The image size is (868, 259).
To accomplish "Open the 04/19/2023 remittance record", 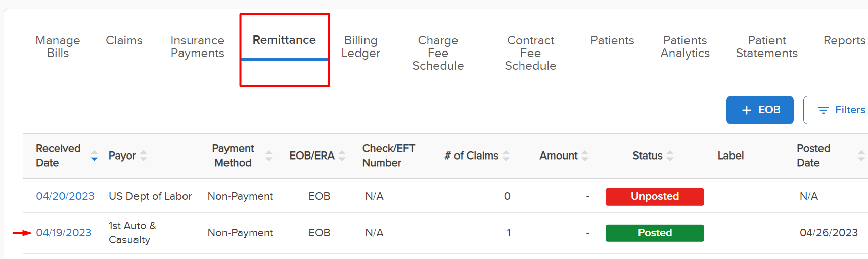I will 64,233.
